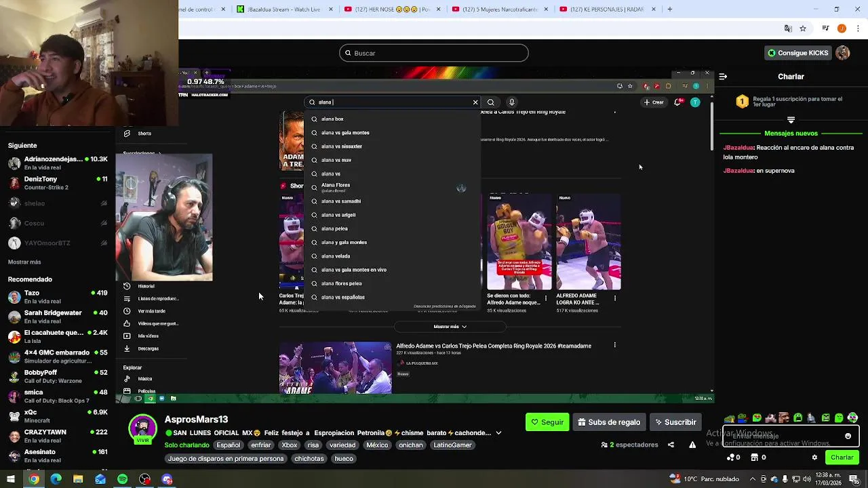
Task: Show more followed channels with Mostrar más
Action: pos(24,262)
